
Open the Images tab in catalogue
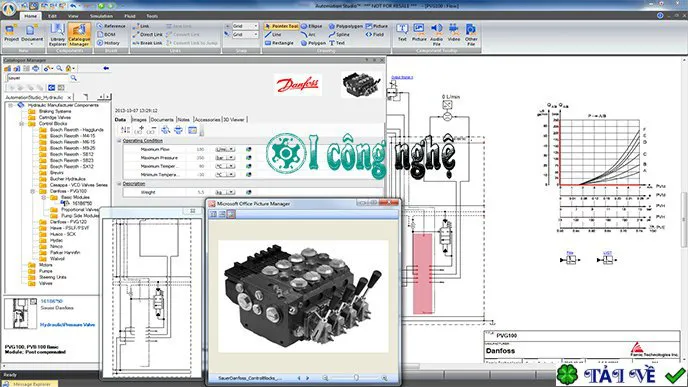pos(139,119)
